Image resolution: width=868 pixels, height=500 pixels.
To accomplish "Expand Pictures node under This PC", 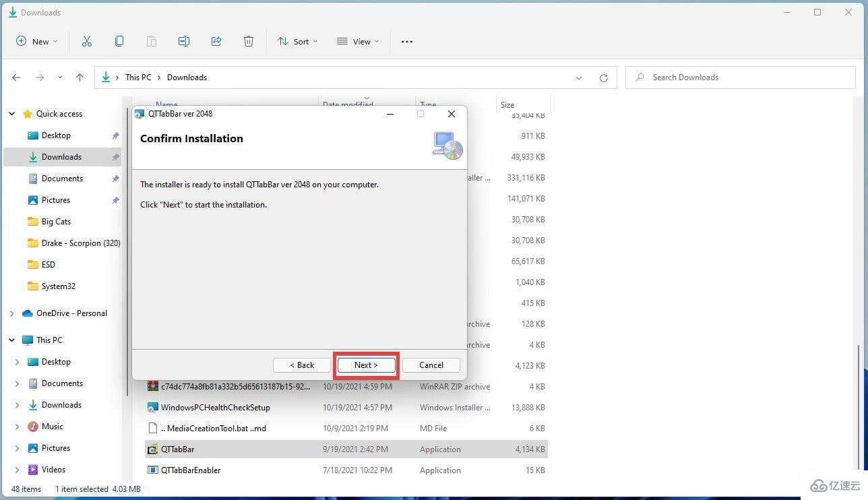I will 17,448.
